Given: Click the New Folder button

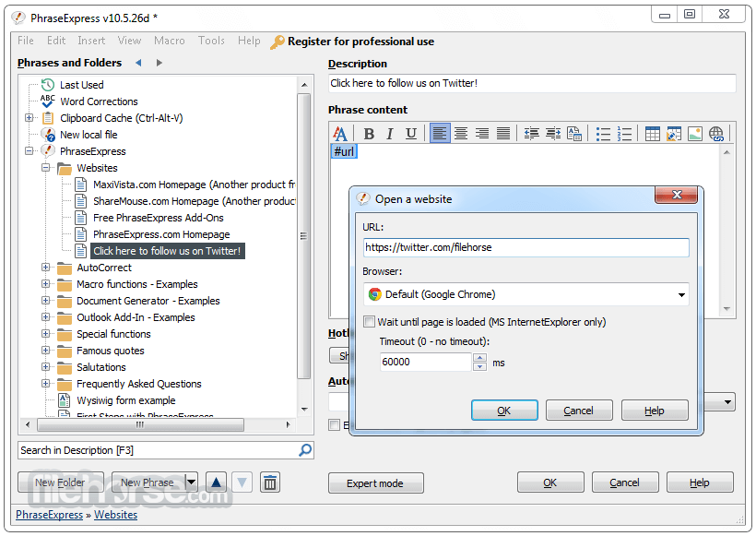Looking at the screenshot, I should pos(60,482).
